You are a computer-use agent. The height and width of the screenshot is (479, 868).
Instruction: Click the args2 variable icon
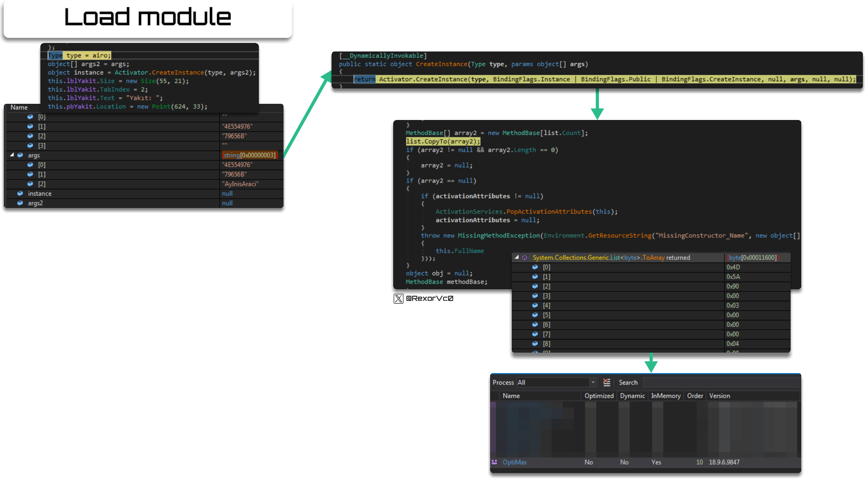tap(20, 203)
